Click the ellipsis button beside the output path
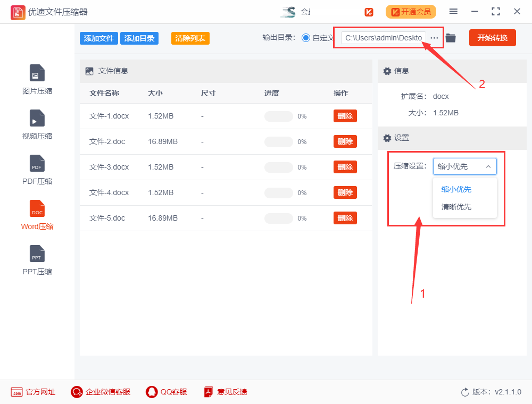This screenshot has width=532, height=404. (x=434, y=38)
